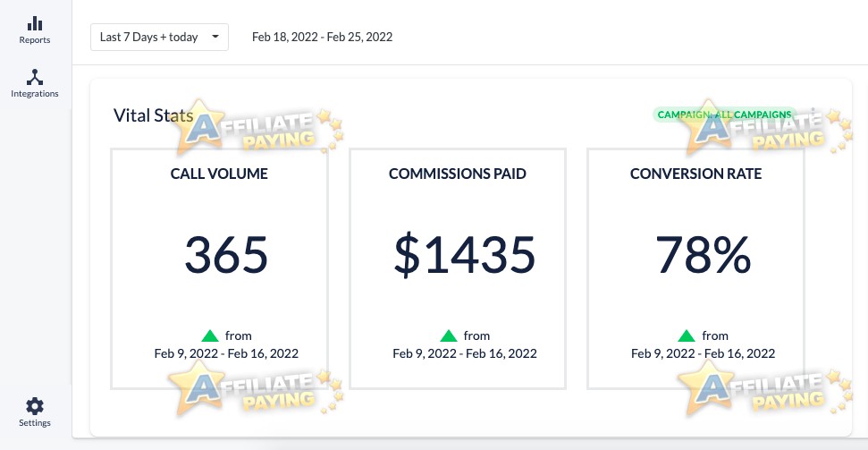Open the Integrations page icon
The image size is (868, 450).
coord(35,77)
